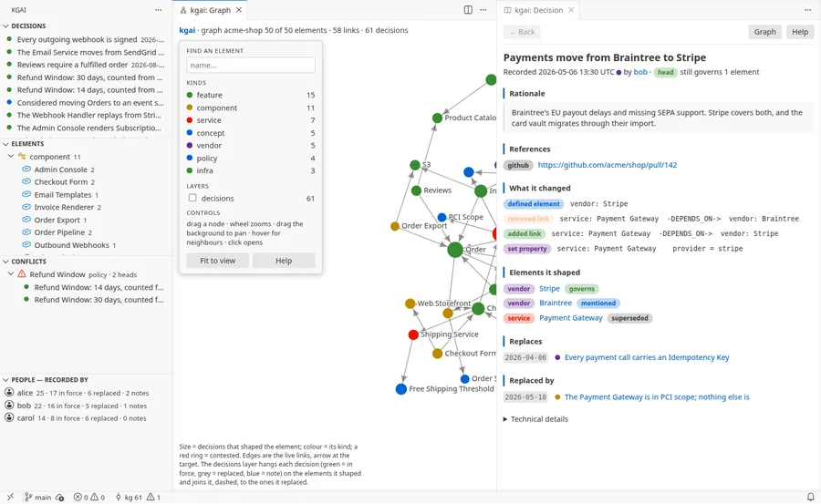This screenshot has height=504, width=821.
Task: Select the Reviews graph node
Action: tap(416, 190)
